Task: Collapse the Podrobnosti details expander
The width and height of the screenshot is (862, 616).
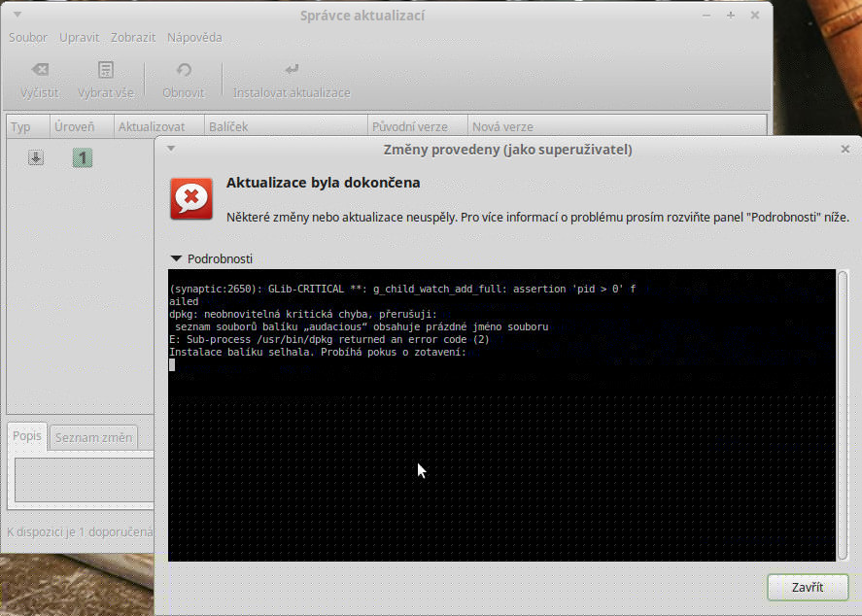Action: coord(176,258)
